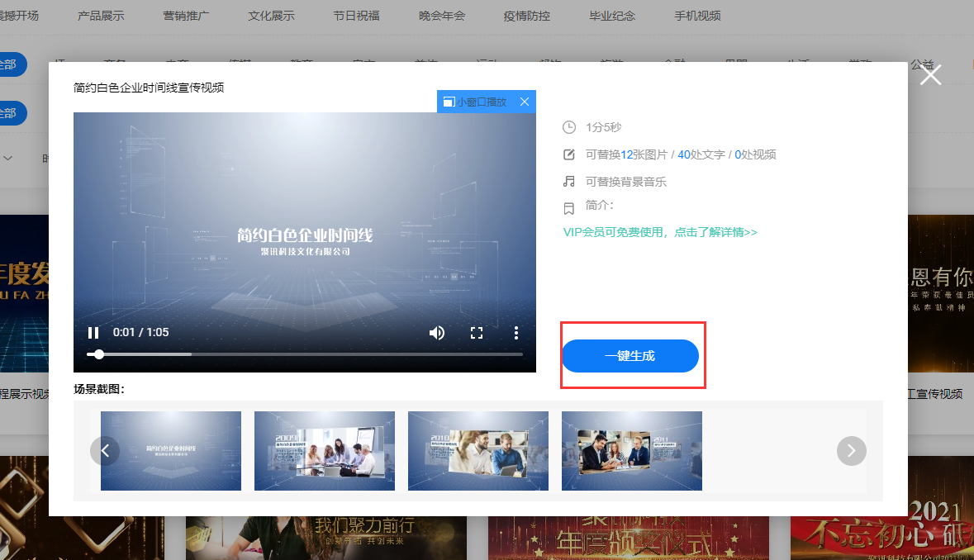Click the clock duration icon beside 1分5秒
Viewport: 974px width, 560px height.
[569, 127]
